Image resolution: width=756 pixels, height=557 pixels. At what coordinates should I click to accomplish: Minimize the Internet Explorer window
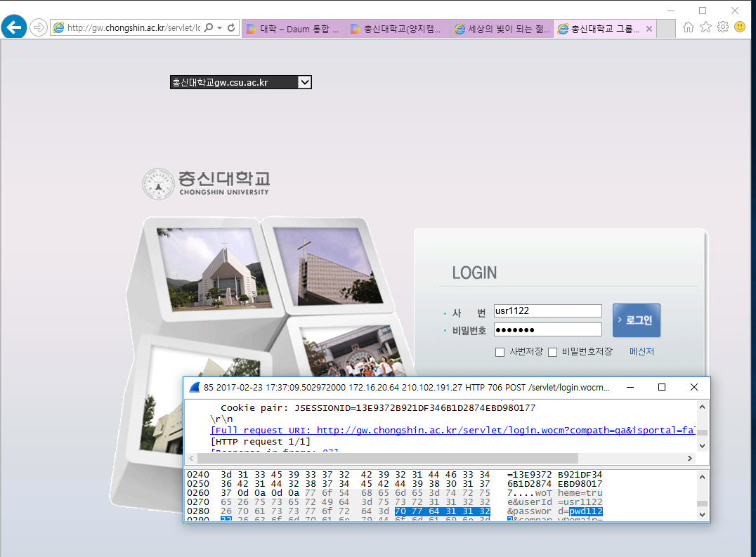point(671,10)
